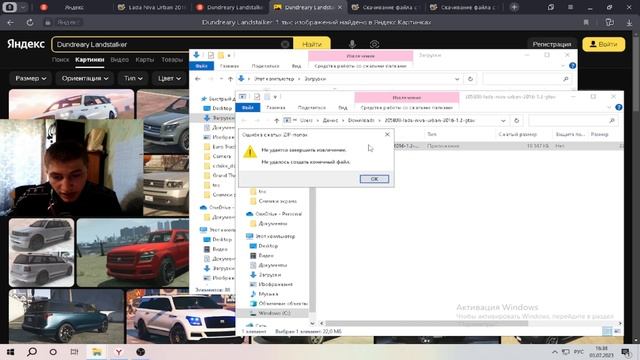
Task: Click OK in the ZIP error dialog
Action: pos(374,179)
